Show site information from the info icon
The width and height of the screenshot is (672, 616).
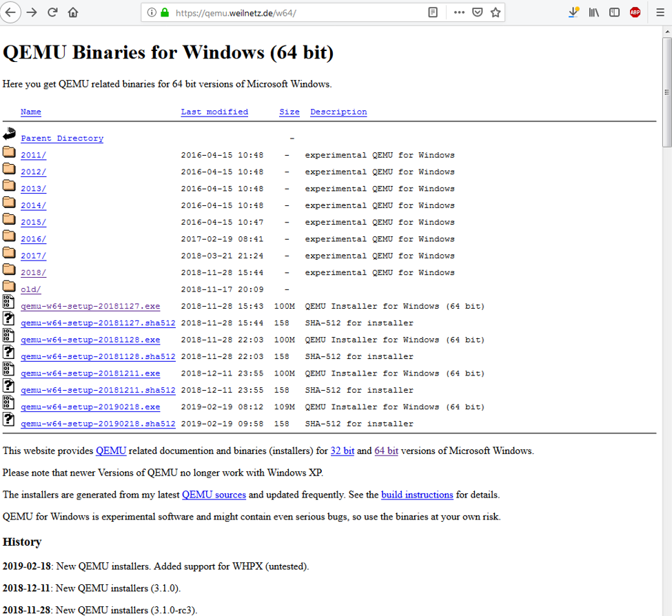click(151, 12)
